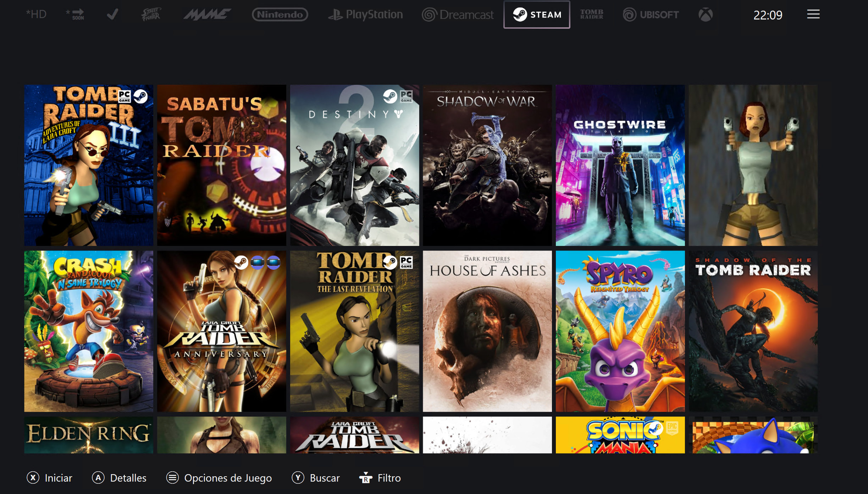
Task: Open Detalles for the selected game
Action: (128, 478)
